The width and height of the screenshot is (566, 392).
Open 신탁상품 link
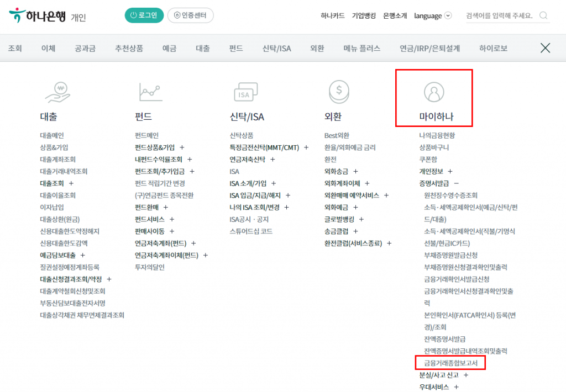point(242,136)
